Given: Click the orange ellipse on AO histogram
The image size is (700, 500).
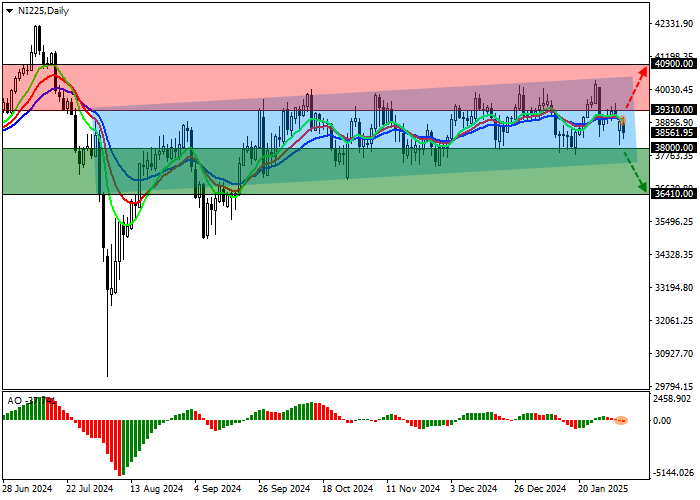Looking at the screenshot, I should [621, 420].
